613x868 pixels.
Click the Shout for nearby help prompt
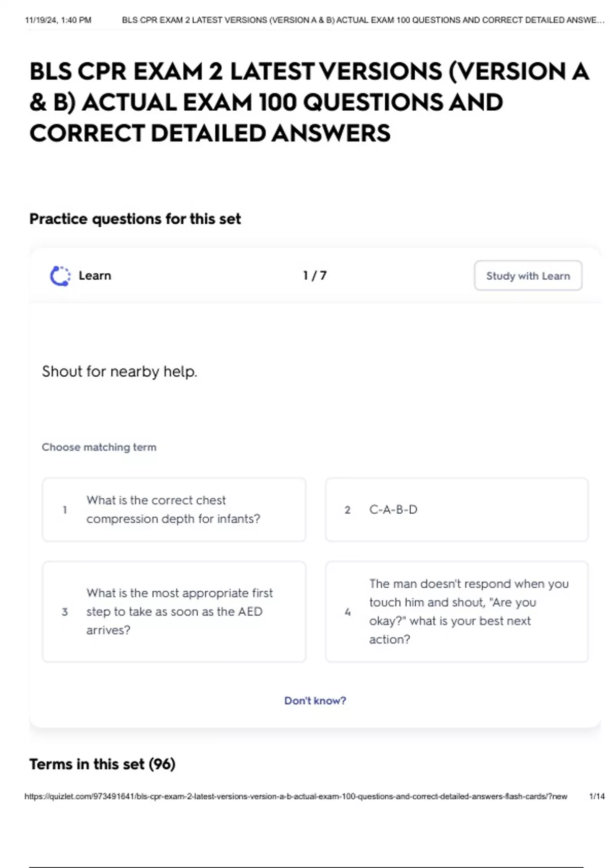pyautogui.click(x=120, y=371)
